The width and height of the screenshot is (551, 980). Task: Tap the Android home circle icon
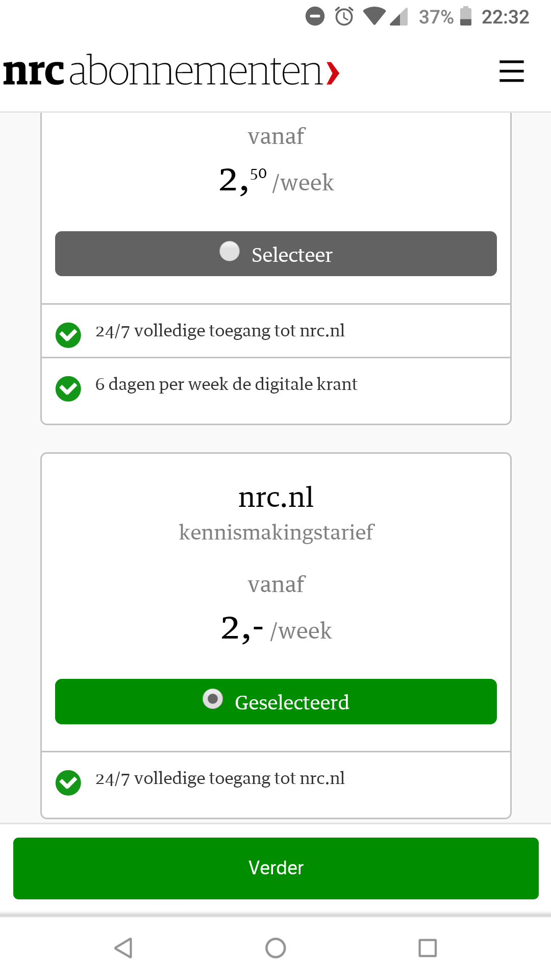tap(275, 948)
